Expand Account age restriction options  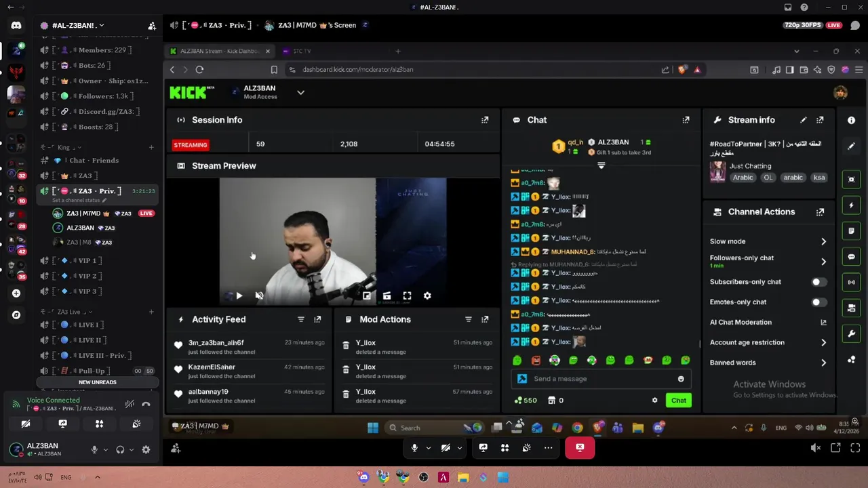pyautogui.click(x=823, y=343)
